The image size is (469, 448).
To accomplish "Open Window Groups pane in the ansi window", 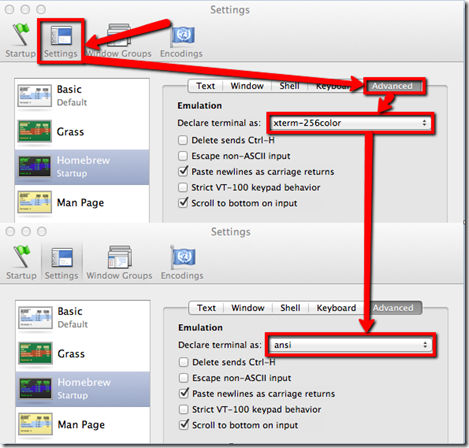I will (x=119, y=263).
